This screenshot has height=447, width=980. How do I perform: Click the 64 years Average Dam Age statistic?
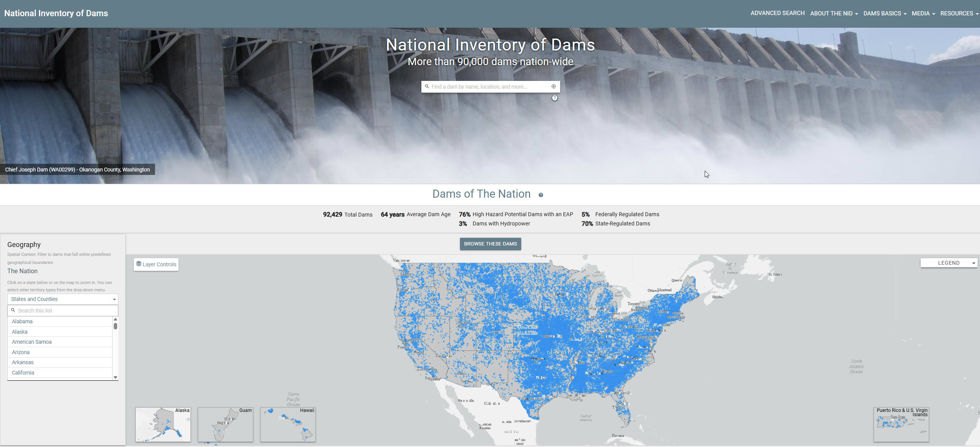pyautogui.click(x=416, y=215)
